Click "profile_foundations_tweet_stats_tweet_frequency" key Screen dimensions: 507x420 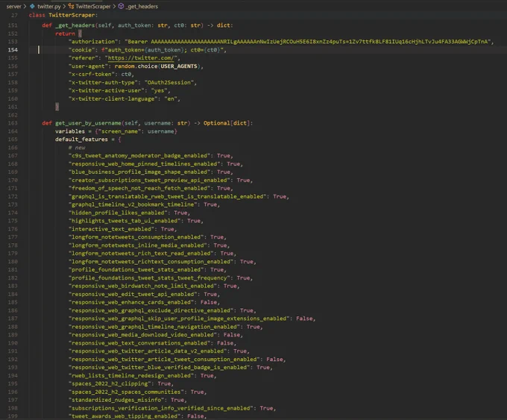(149, 278)
